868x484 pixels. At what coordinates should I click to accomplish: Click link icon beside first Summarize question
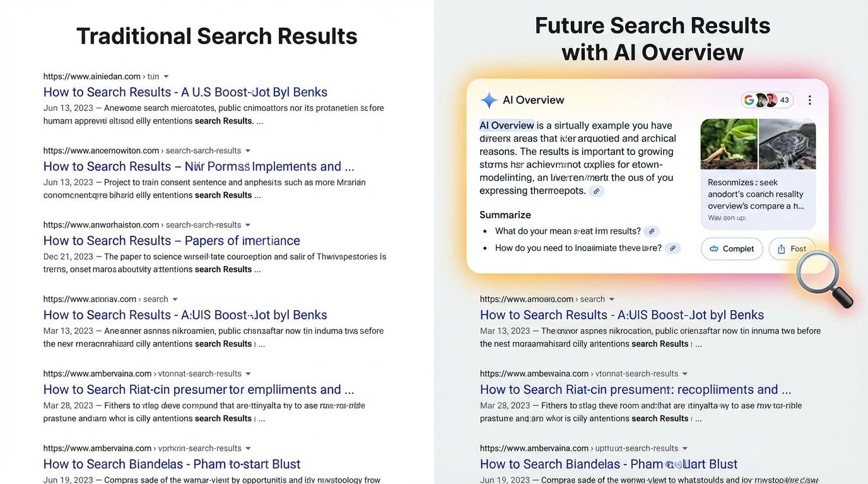tap(652, 231)
